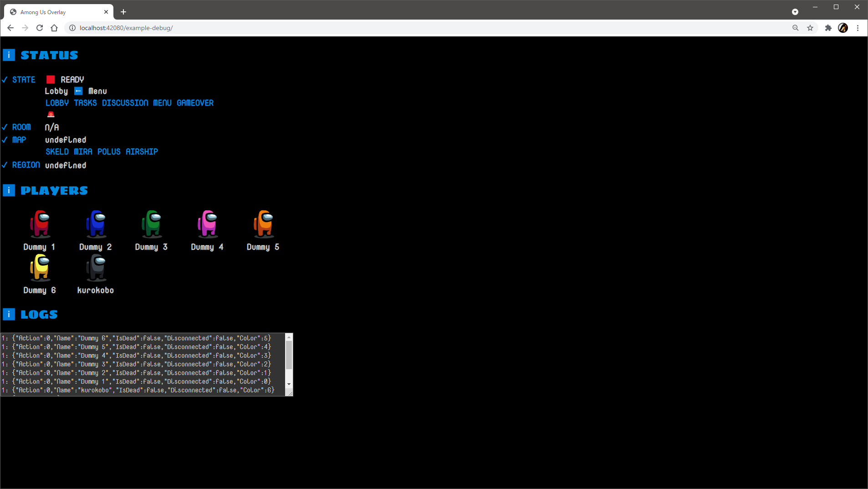Select the black kurokobo crewmate
The width and height of the screenshot is (868, 489).
[x=96, y=268]
